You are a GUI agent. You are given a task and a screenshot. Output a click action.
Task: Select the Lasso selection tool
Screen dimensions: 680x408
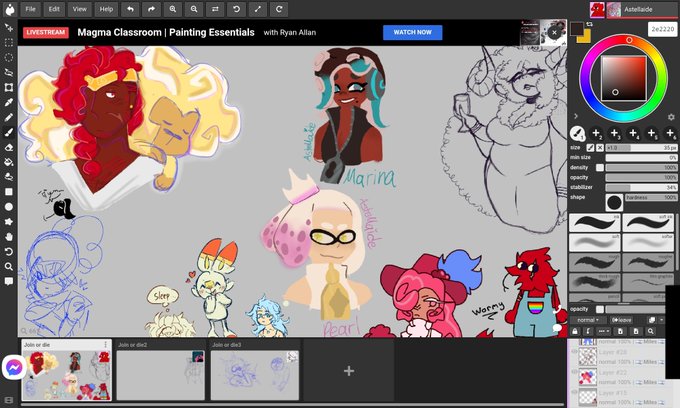(x=9, y=72)
